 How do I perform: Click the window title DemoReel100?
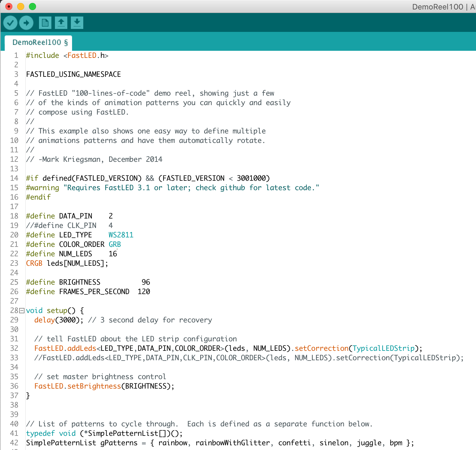point(437,7)
